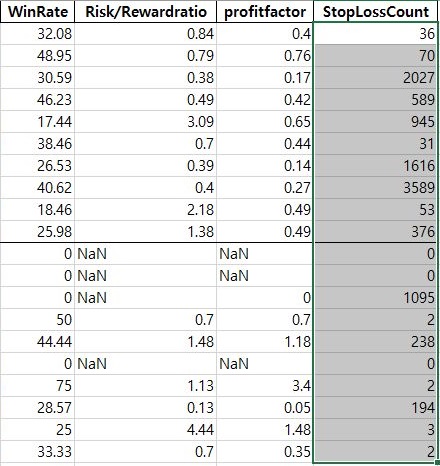This screenshot has width=440, height=466.
Task: Pick the profitfactor cell 0.17
Action: click(265, 78)
